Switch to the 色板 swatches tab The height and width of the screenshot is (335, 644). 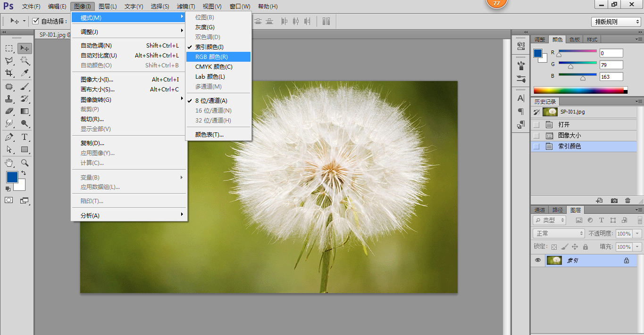(574, 40)
